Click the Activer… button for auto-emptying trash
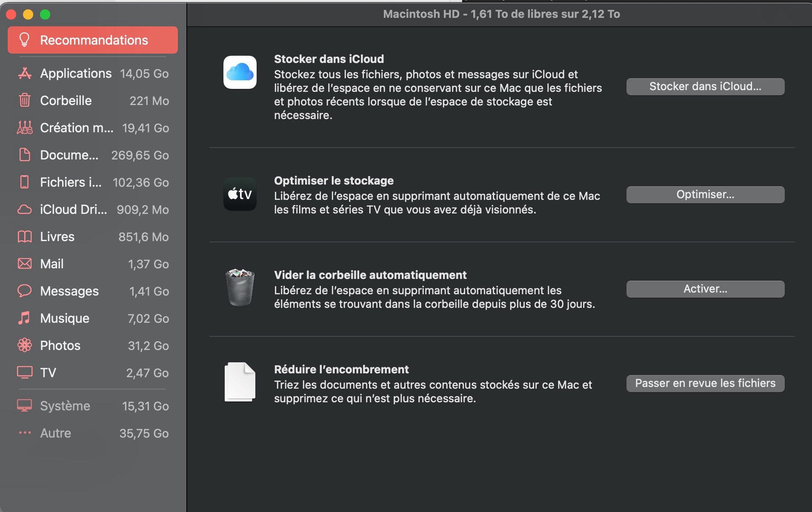812x512 pixels. pos(705,289)
